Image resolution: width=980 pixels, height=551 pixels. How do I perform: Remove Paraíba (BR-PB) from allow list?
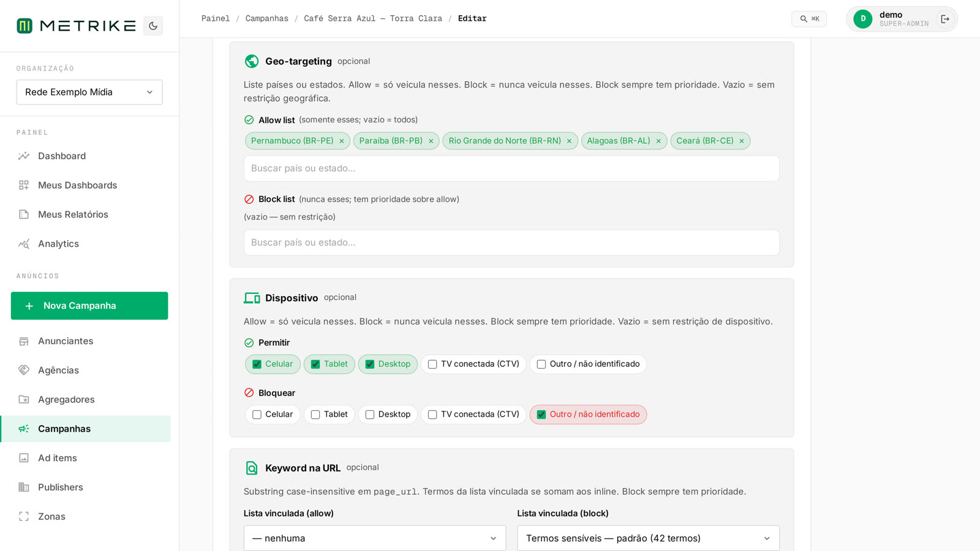431,141
